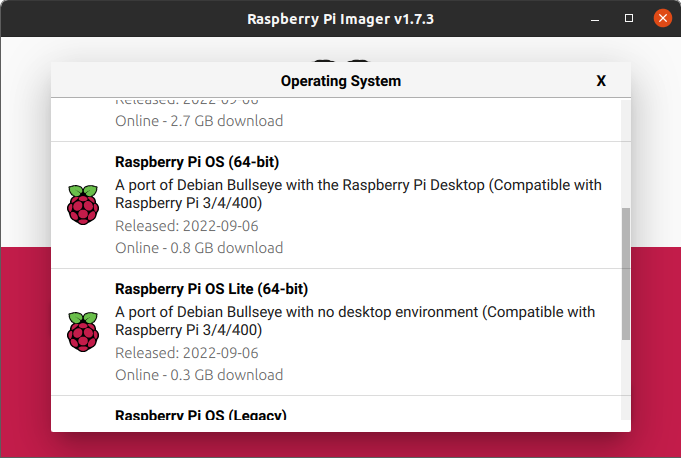Click the raspberry icon for Raspberry Pi OS Lite (64-bit)

[x=83, y=332]
